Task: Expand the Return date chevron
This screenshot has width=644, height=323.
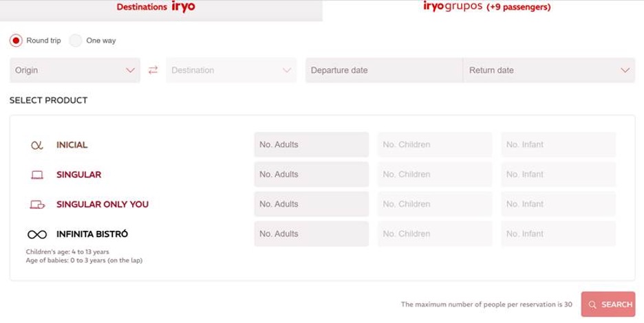Action: tap(625, 70)
